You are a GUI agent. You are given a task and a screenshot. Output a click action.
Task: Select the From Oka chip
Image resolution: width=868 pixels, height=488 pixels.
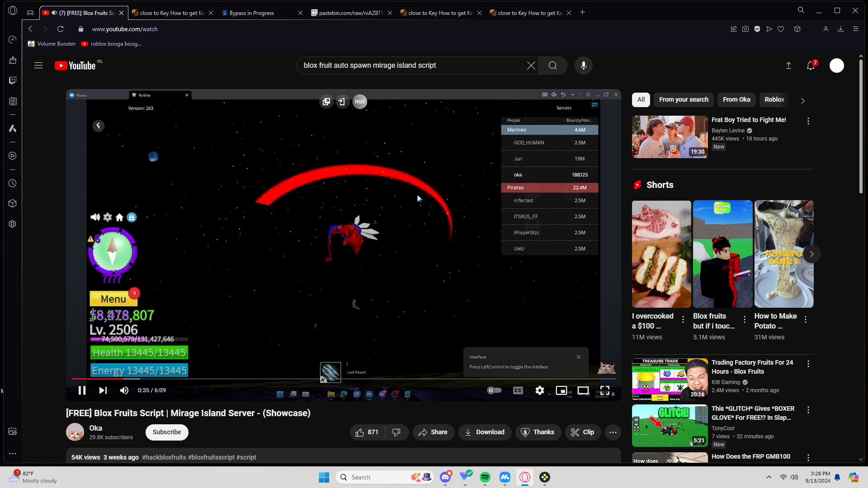tap(736, 100)
